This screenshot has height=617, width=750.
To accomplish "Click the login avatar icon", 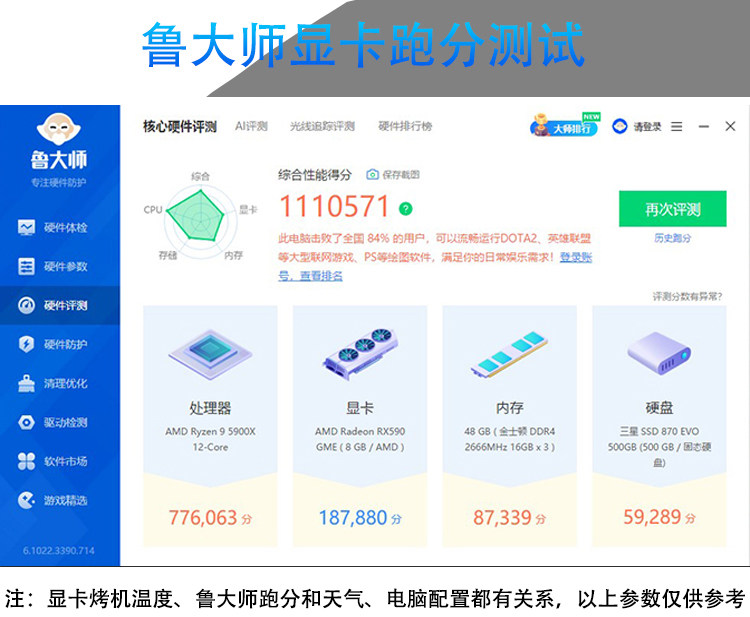I will pyautogui.click(x=620, y=126).
